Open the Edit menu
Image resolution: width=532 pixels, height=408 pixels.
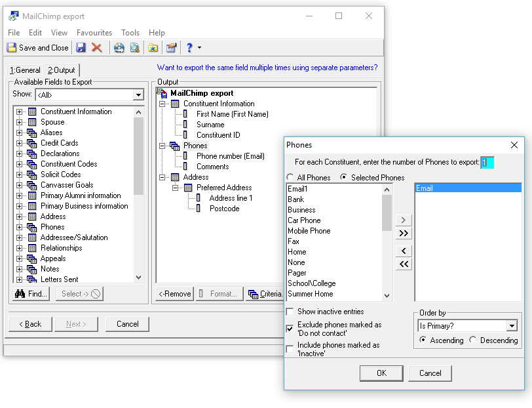click(x=35, y=33)
